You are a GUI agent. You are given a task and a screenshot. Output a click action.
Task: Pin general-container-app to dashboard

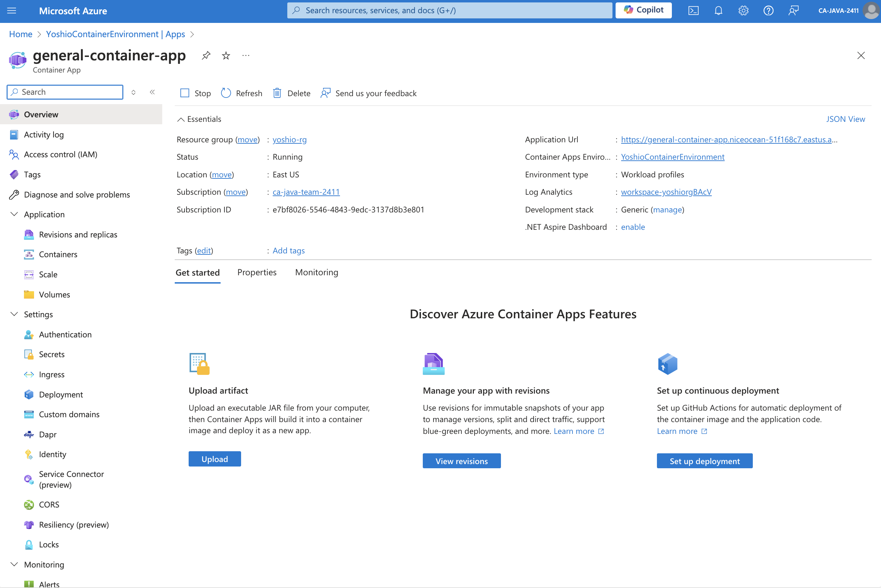click(206, 56)
